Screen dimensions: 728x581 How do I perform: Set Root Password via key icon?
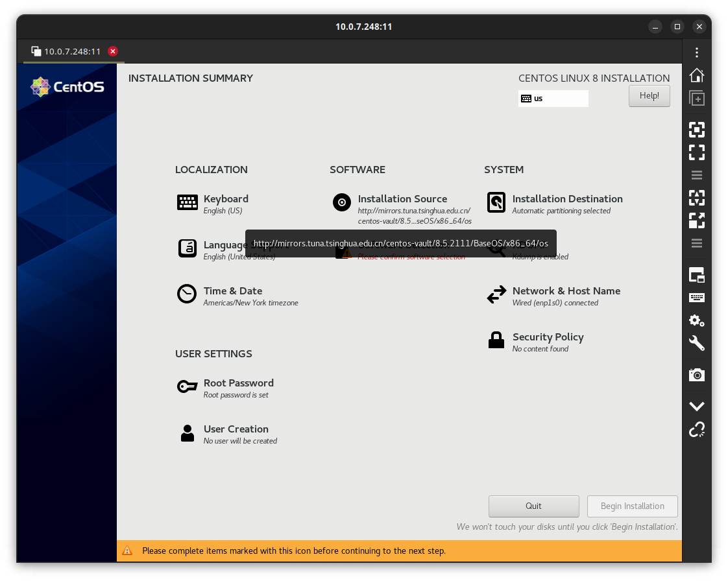[188, 387]
